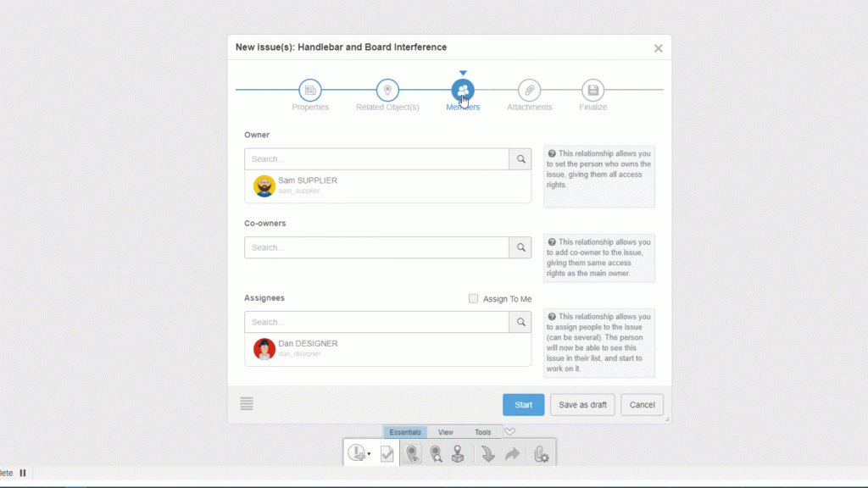Click the pin with magnifier toolbar icon
This screenshot has width=868, height=488.
coord(436,454)
